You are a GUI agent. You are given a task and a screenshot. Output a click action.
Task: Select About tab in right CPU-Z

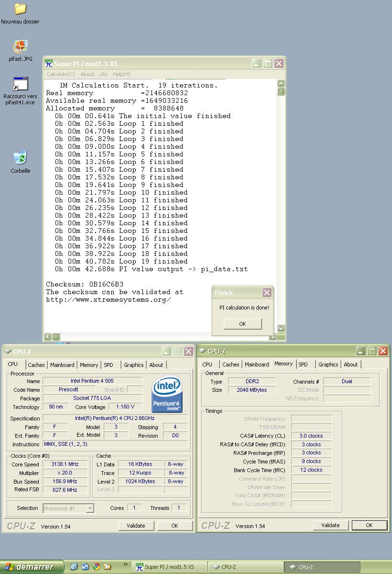click(351, 364)
